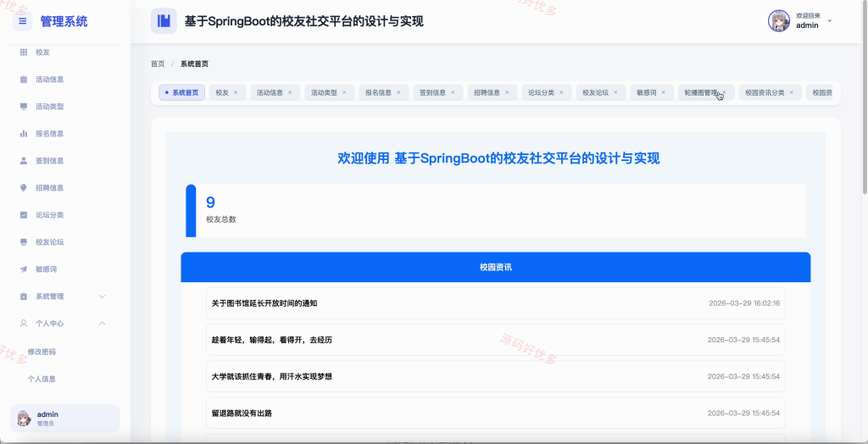Open the admin user dropdown arrow
The height and width of the screenshot is (444, 868).
829,21
